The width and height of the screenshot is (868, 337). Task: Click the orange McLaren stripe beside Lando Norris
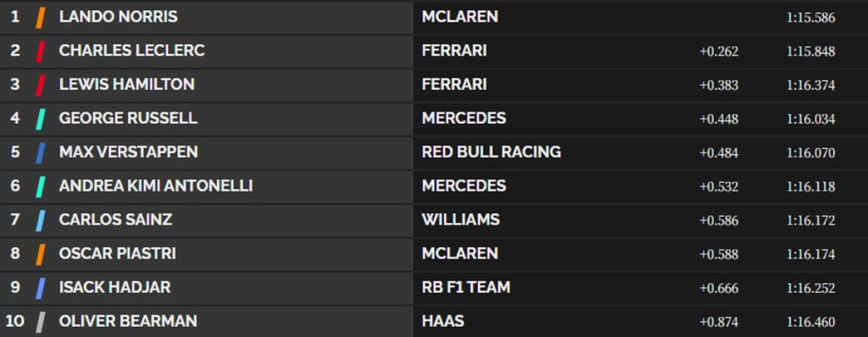[41, 17]
